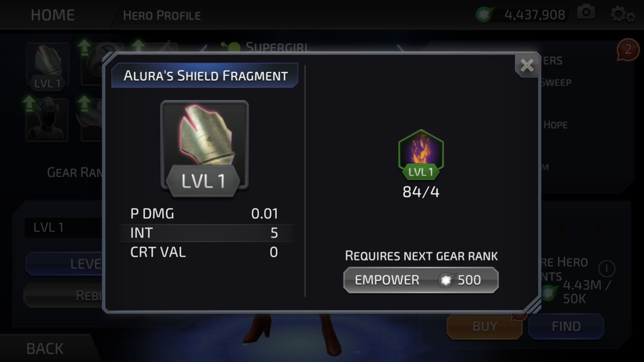644x362 pixels.
Task: Open settings via the gear icon
Action: pos(622,14)
